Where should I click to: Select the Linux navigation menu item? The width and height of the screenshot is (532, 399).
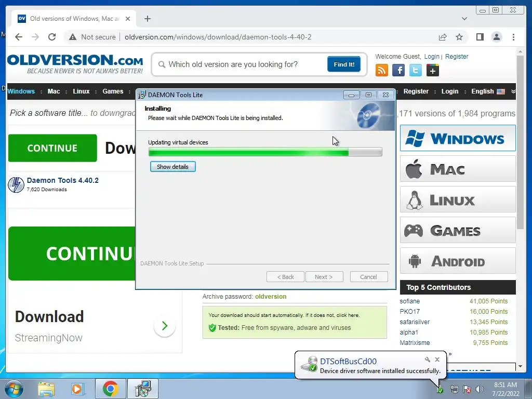(81, 91)
